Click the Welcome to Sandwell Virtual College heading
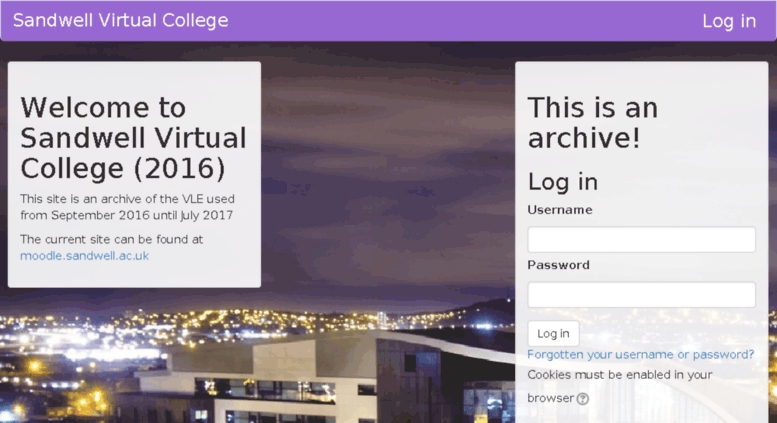777x423 pixels. 133,138
